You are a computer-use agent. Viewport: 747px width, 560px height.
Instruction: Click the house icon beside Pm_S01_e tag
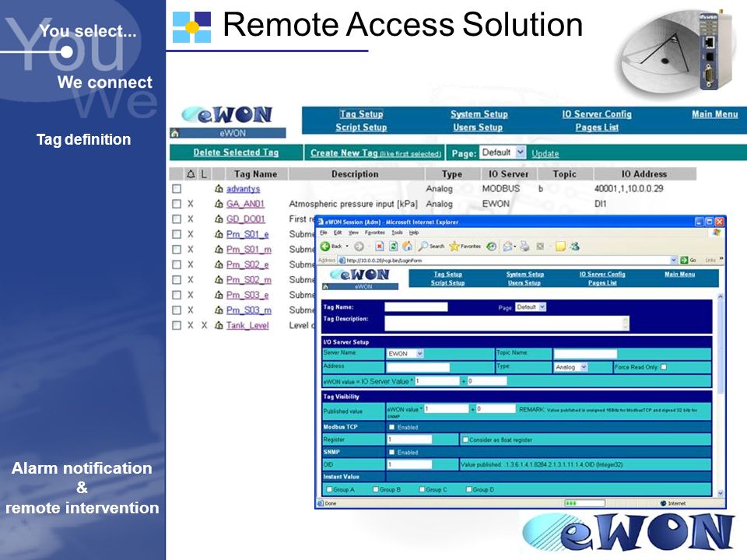[219, 234]
